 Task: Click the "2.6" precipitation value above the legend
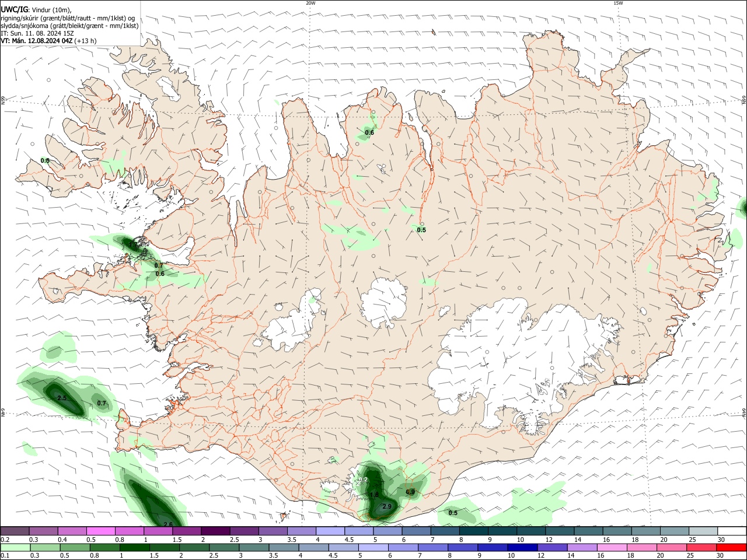[x=168, y=524]
